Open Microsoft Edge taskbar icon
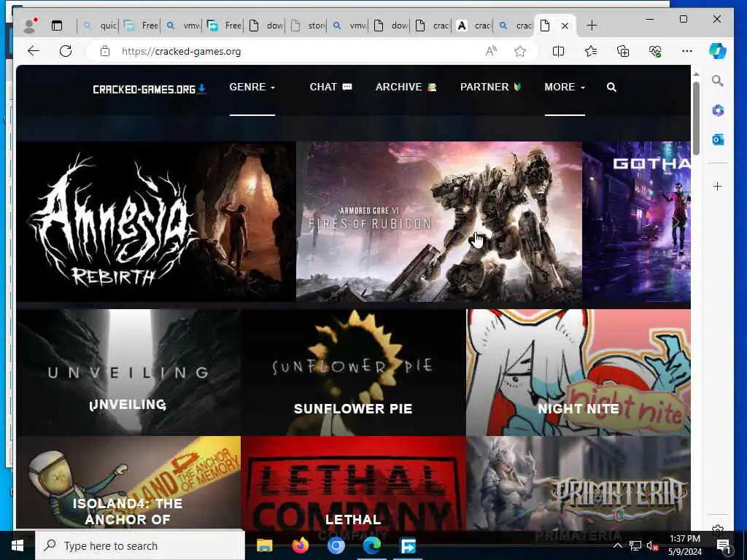This screenshot has height=560, width=747. (372, 545)
